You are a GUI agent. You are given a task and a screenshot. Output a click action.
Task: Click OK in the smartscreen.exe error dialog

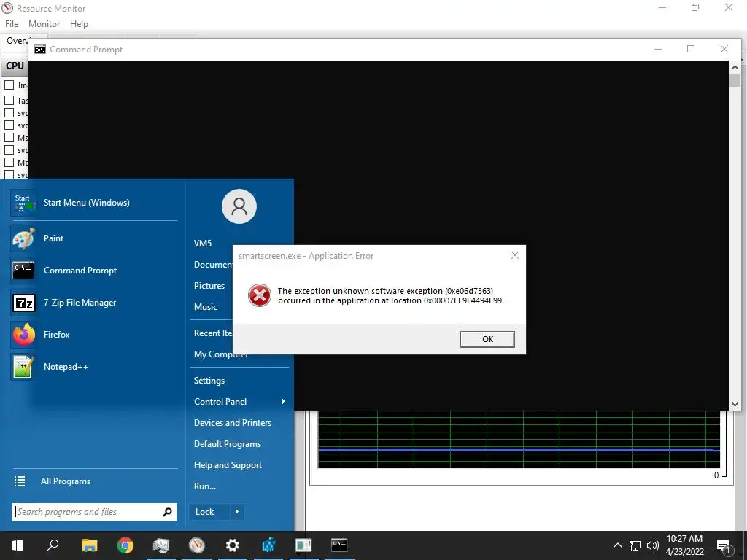[487, 339]
